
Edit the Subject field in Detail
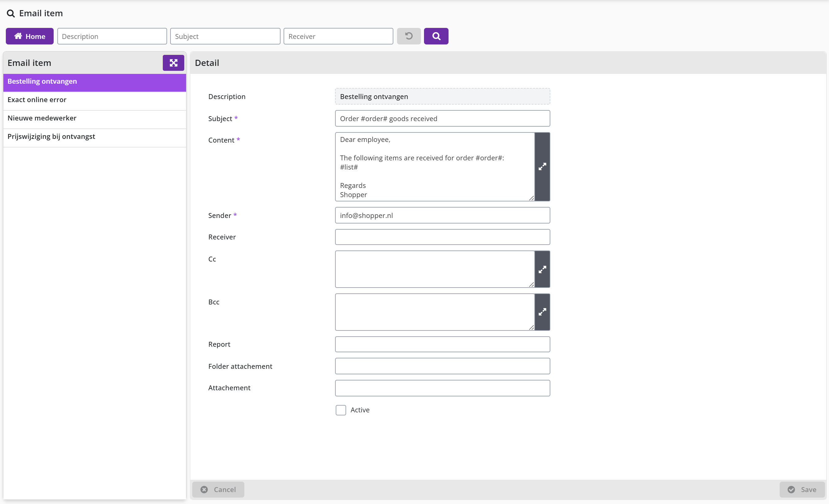[x=442, y=118]
